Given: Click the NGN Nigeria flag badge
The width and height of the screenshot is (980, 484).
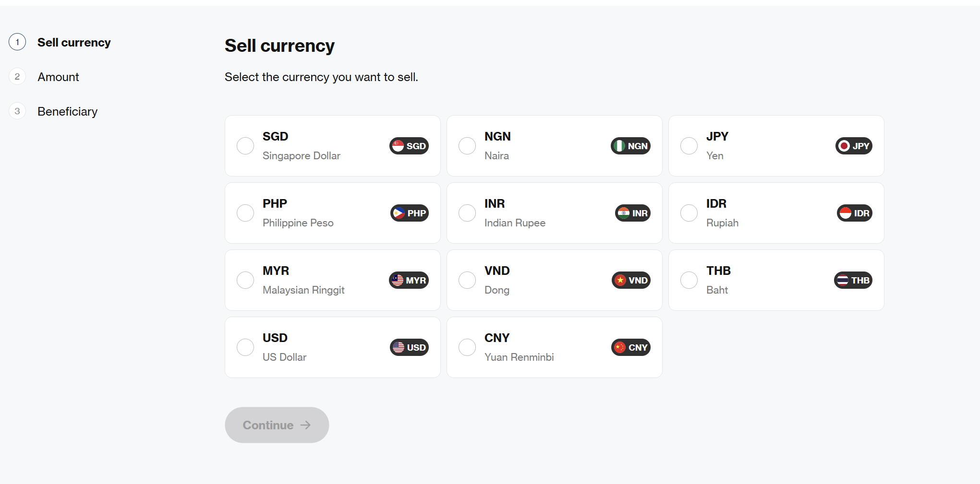Looking at the screenshot, I should click(x=630, y=146).
